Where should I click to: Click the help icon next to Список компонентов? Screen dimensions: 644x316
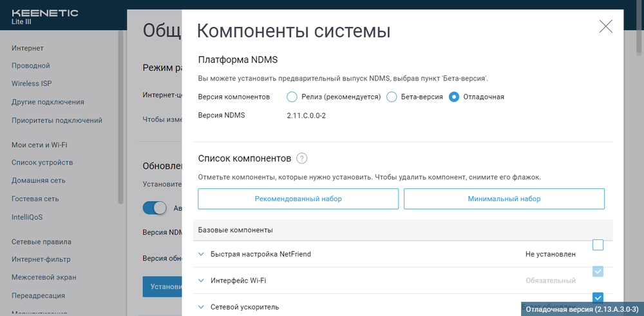[302, 158]
